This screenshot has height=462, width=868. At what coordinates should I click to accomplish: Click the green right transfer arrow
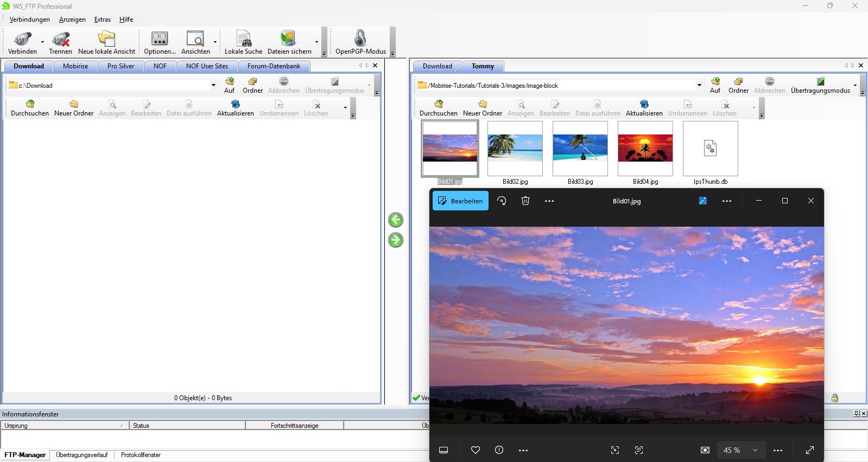click(396, 240)
